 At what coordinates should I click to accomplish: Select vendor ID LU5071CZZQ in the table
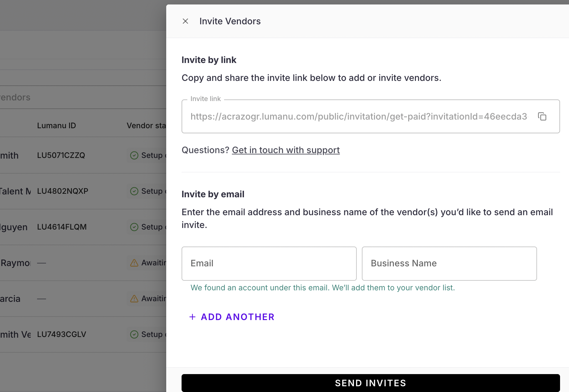pyautogui.click(x=61, y=155)
